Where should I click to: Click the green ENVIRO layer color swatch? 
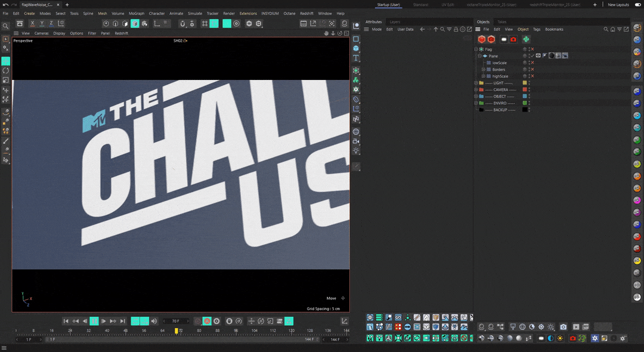[x=525, y=103]
